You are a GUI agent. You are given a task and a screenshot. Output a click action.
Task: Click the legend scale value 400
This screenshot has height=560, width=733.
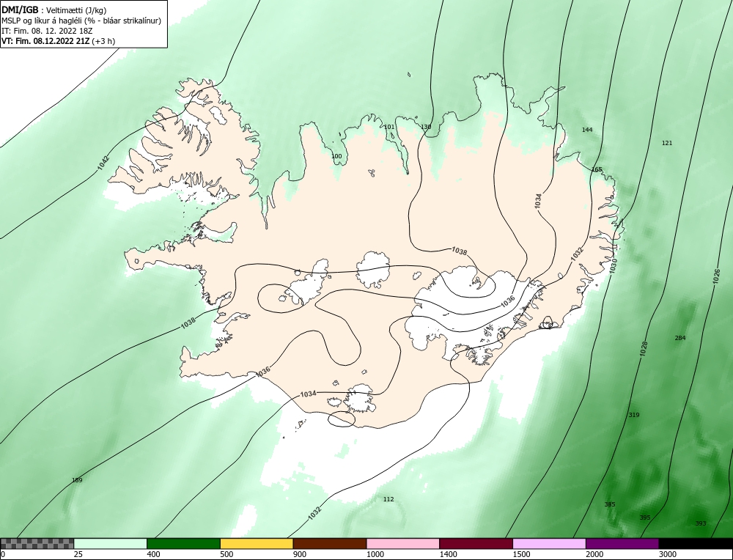pyautogui.click(x=153, y=554)
